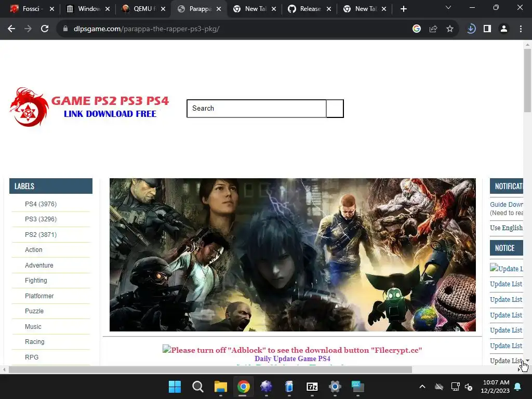The width and height of the screenshot is (532, 399).
Task: Open the Music category
Action: point(33,326)
